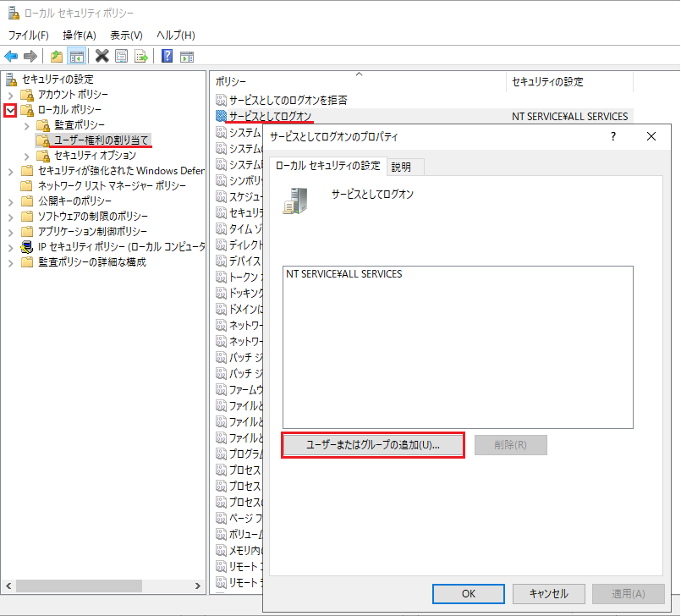Expand the 監査ポリシーの詳細な構成 node

(x=11, y=263)
